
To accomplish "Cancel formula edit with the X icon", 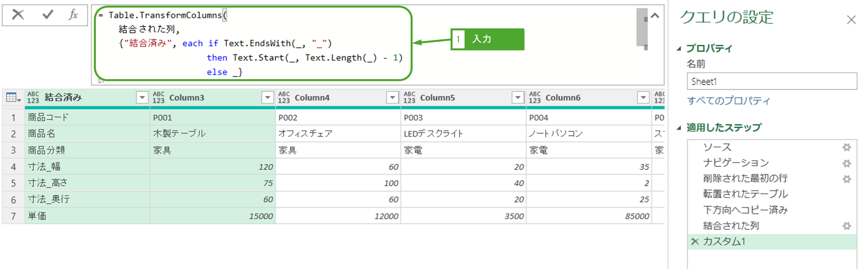I will coord(18,15).
